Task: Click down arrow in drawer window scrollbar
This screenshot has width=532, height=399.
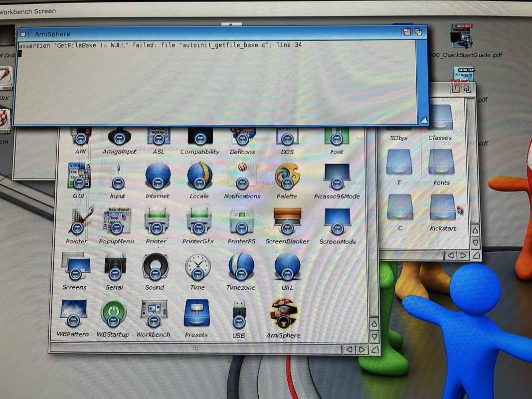Action: (475, 243)
